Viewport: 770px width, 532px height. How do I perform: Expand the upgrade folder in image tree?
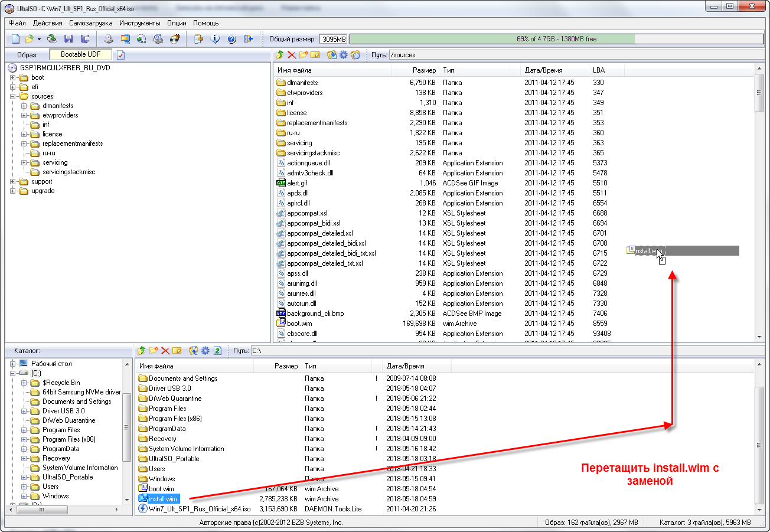point(13,191)
